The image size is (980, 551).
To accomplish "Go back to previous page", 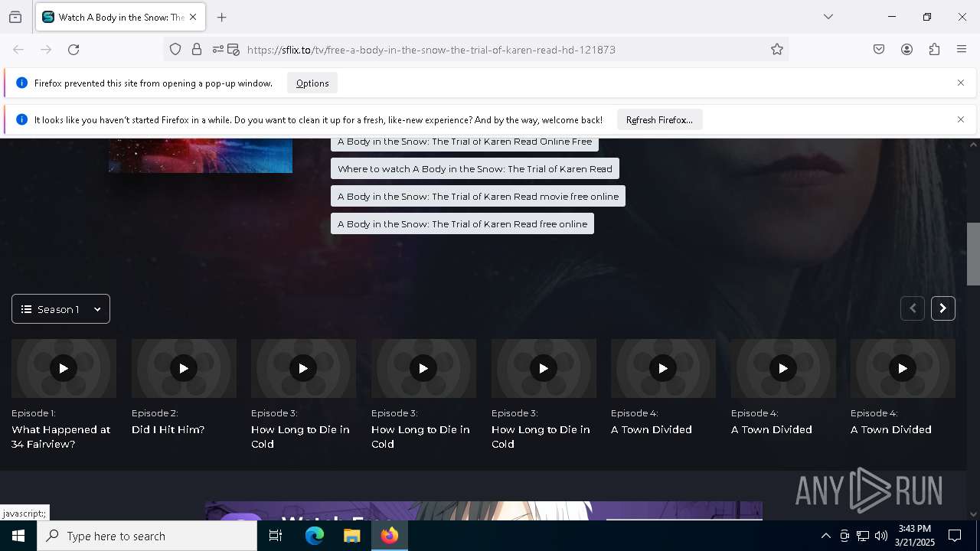I will coord(18,50).
